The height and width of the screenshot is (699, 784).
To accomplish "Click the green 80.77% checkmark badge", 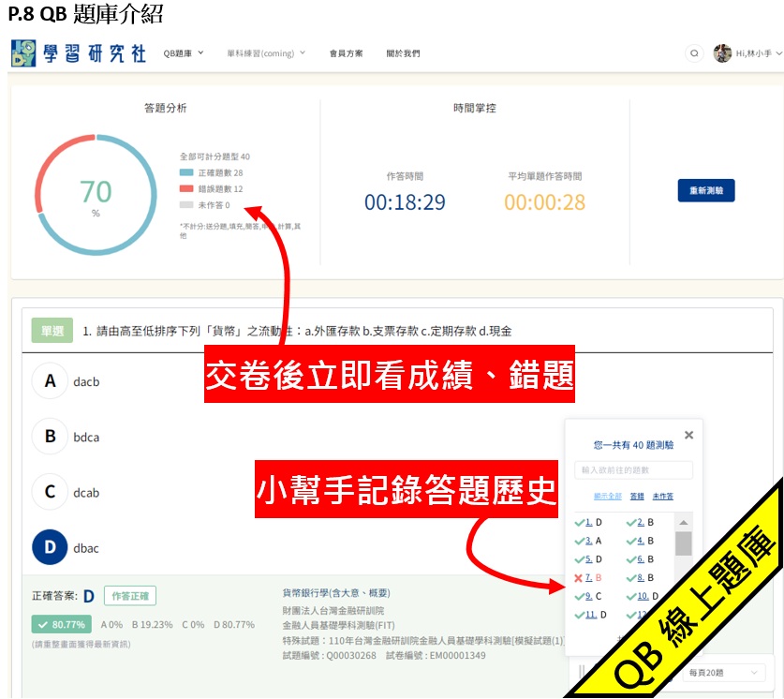I will coord(63,624).
